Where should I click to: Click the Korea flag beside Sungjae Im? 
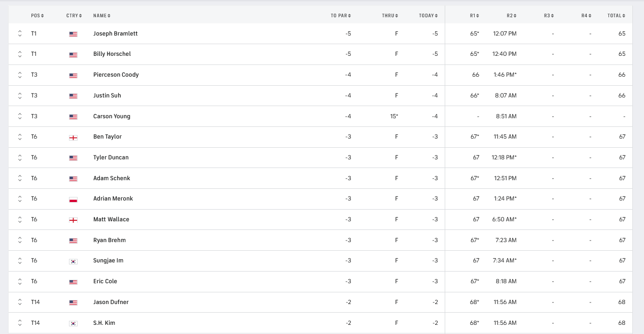73,261
